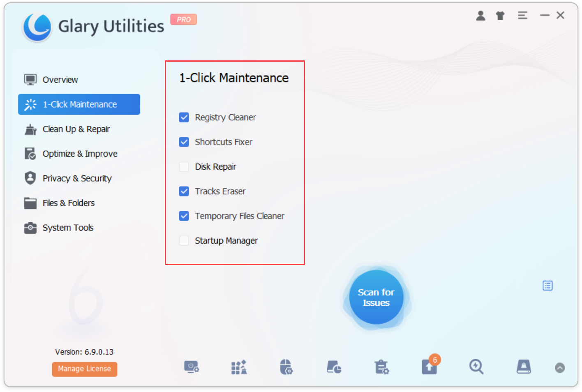Image resolution: width=582 pixels, height=392 pixels.
Task: Enable the Disk Repair checkbox
Action: (184, 167)
